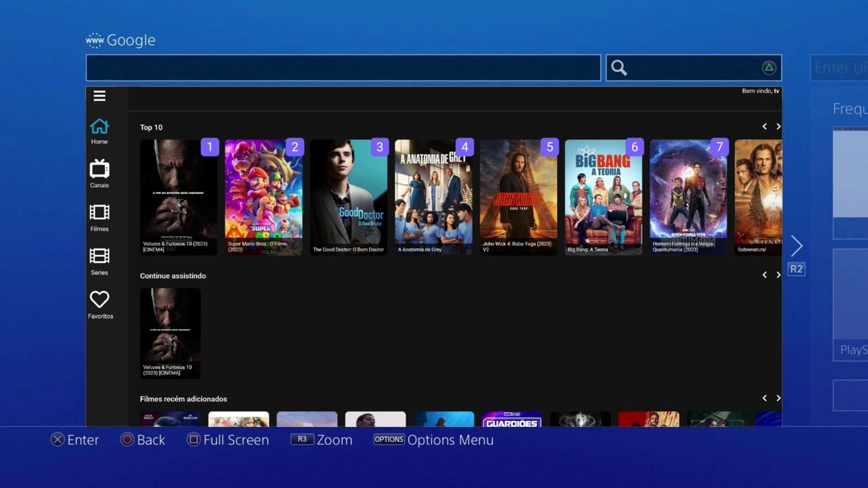This screenshot has width=868, height=488.
Task: Click Filmes recém adicionados previous arrow
Action: click(764, 399)
